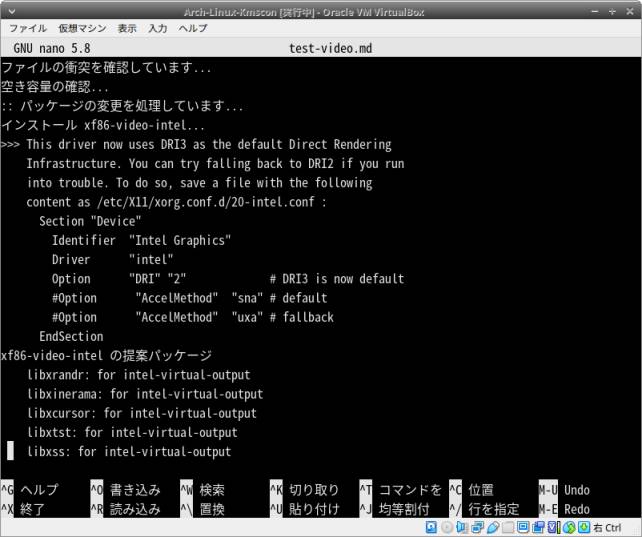The width and height of the screenshot is (642, 537).
Task: Click the libxtst: for intel-virtual-output line
Action: [132, 432]
